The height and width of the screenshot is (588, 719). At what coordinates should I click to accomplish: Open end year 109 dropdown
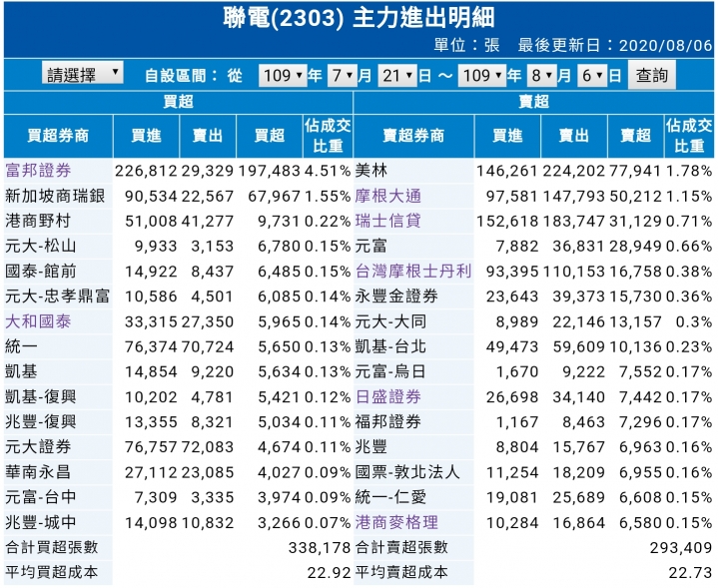pyautogui.click(x=482, y=75)
